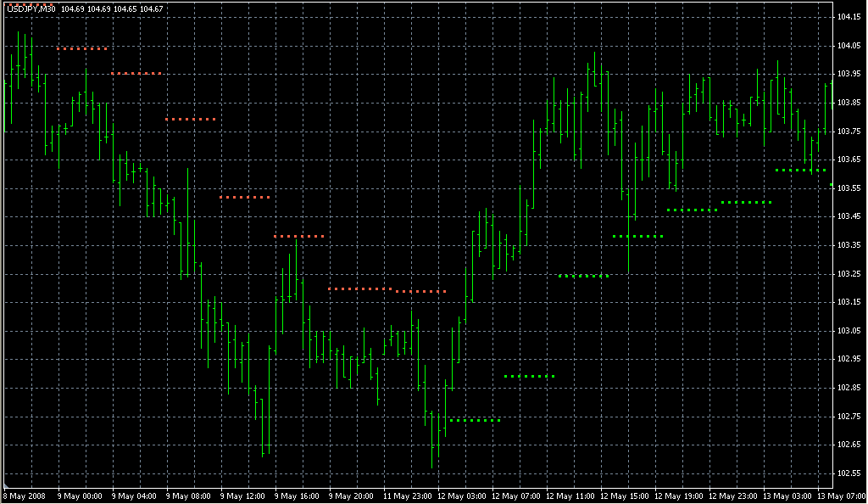Click the rightmost green dotted line near 103.60

tap(800, 171)
